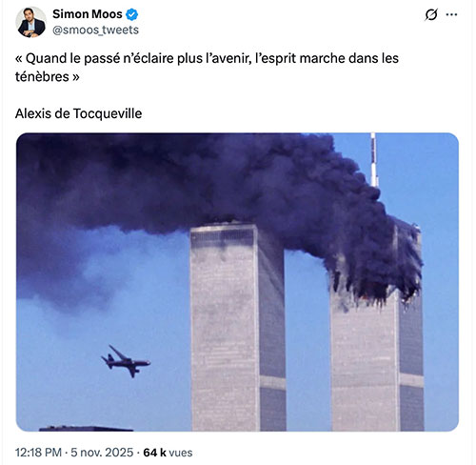Click the left intact tower in photo
Screen dimensions: 476x465
pos(238,327)
